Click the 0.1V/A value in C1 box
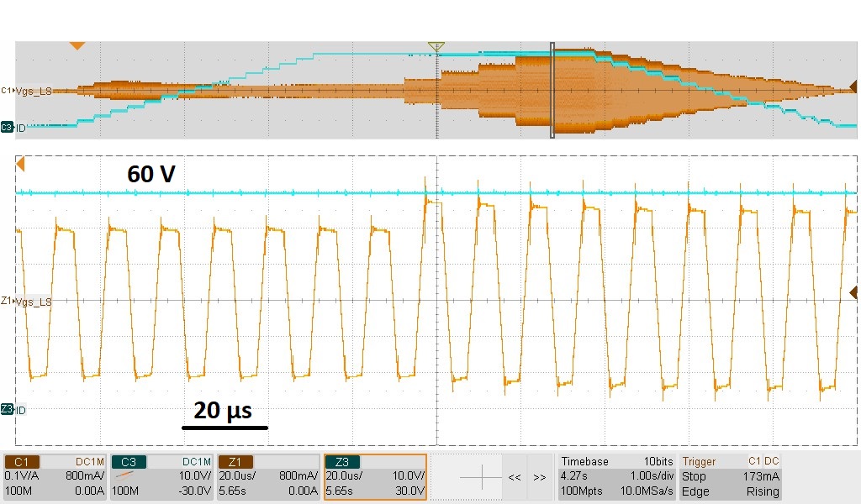861x504 pixels. click(21, 475)
